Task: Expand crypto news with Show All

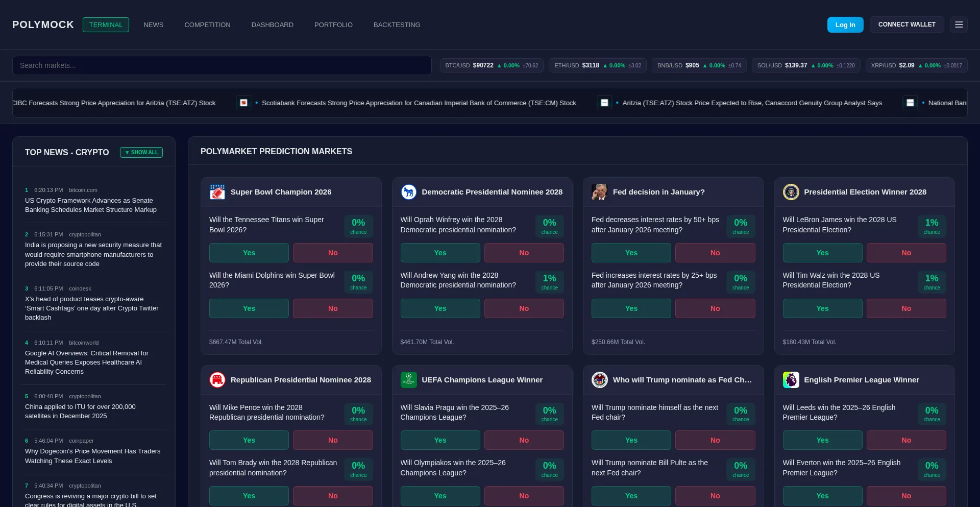Action: 141,152
